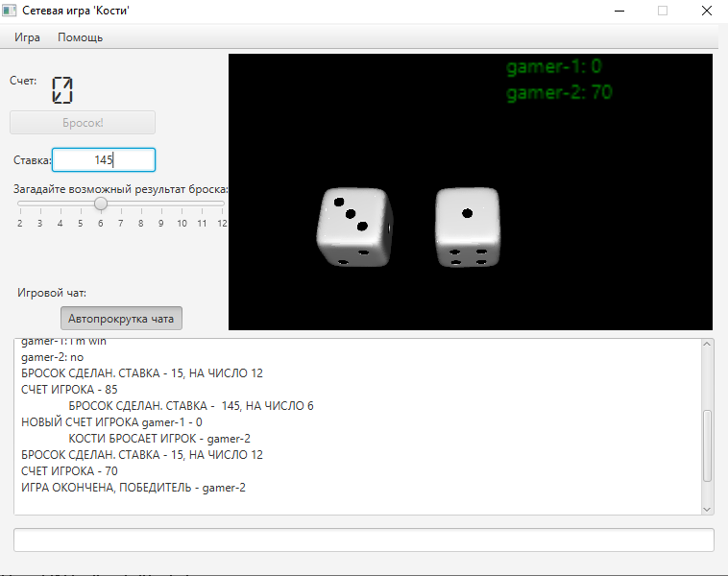Image resolution: width=728 pixels, height=576 pixels.
Task: Click the left die showing three dots
Action: tap(353, 227)
